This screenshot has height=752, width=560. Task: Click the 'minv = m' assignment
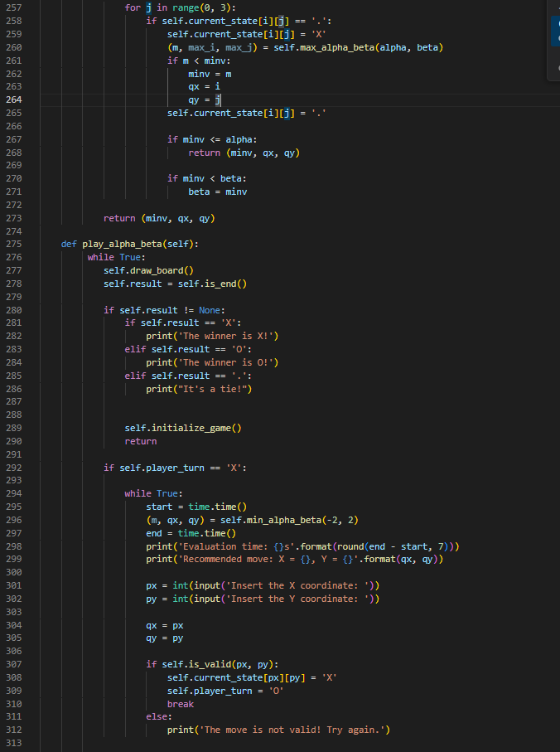(x=210, y=74)
